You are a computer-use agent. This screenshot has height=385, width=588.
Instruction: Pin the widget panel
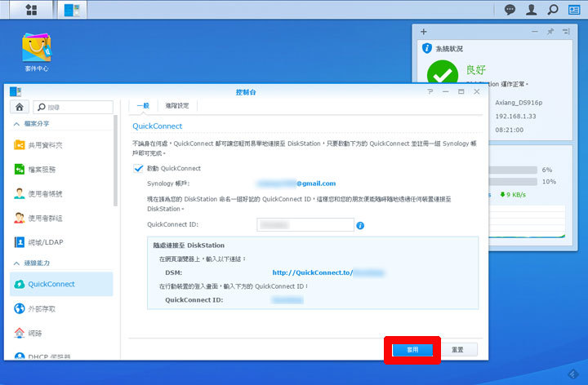(x=550, y=32)
